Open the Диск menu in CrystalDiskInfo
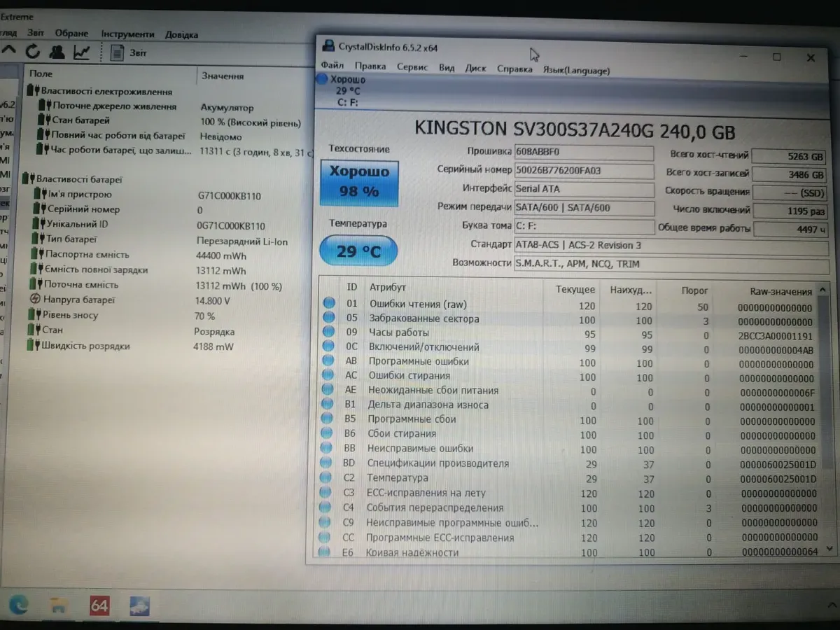 [x=475, y=68]
